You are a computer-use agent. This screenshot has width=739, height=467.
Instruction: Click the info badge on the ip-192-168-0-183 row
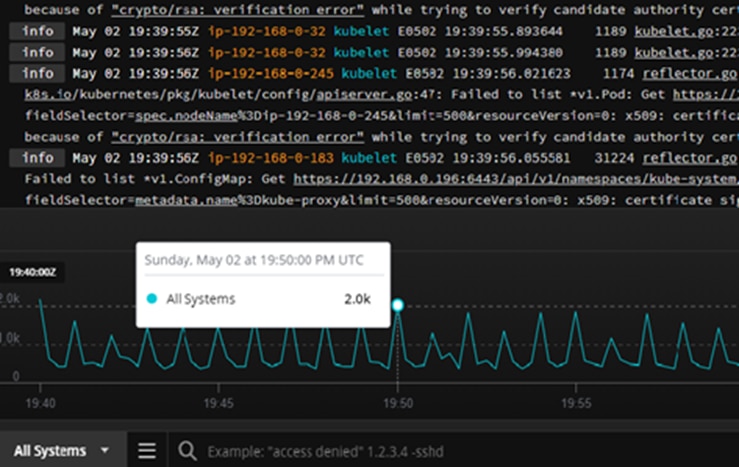pos(38,158)
